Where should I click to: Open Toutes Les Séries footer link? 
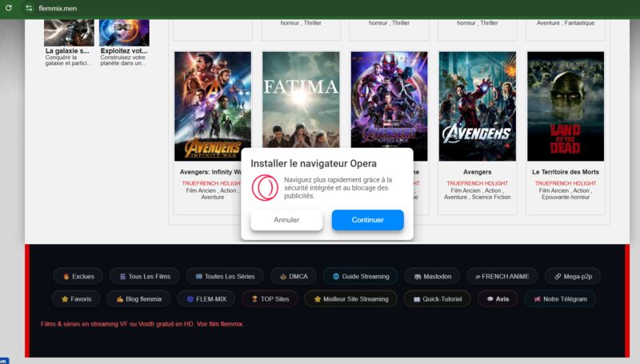pos(225,276)
